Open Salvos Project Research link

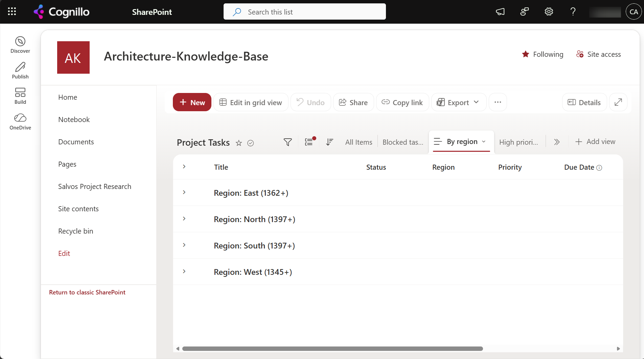[95, 187]
